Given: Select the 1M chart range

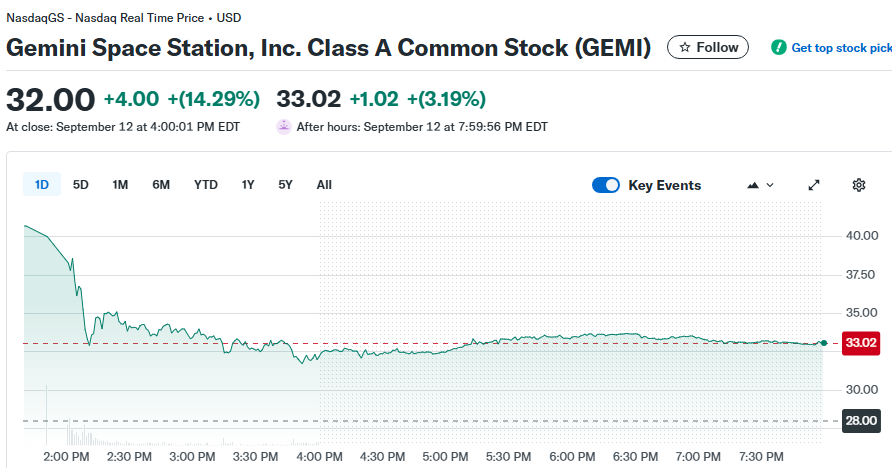Looking at the screenshot, I should [120, 185].
